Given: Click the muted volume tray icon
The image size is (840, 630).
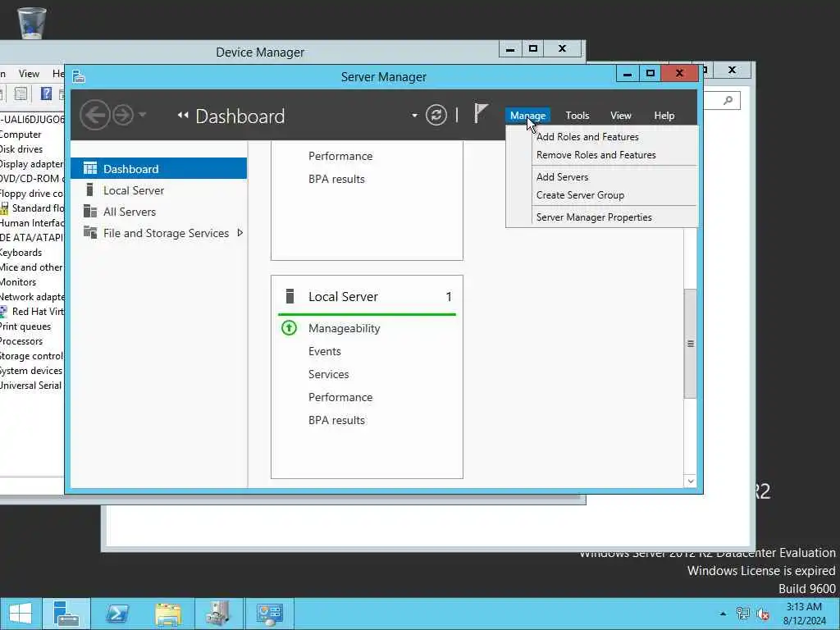Looking at the screenshot, I should (763, 614).
